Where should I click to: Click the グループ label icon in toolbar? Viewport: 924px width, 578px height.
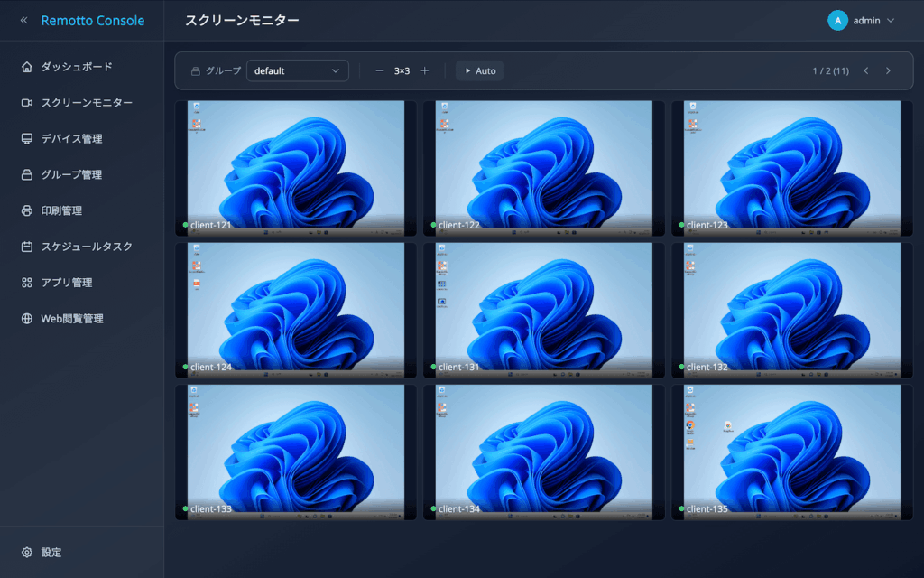196,70
